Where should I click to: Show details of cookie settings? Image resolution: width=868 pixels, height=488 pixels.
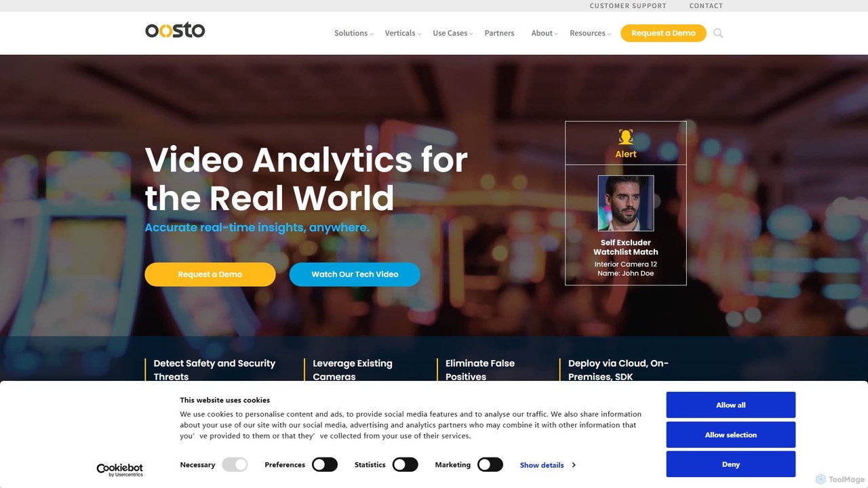pyautogui.click(x=548, y=465)
